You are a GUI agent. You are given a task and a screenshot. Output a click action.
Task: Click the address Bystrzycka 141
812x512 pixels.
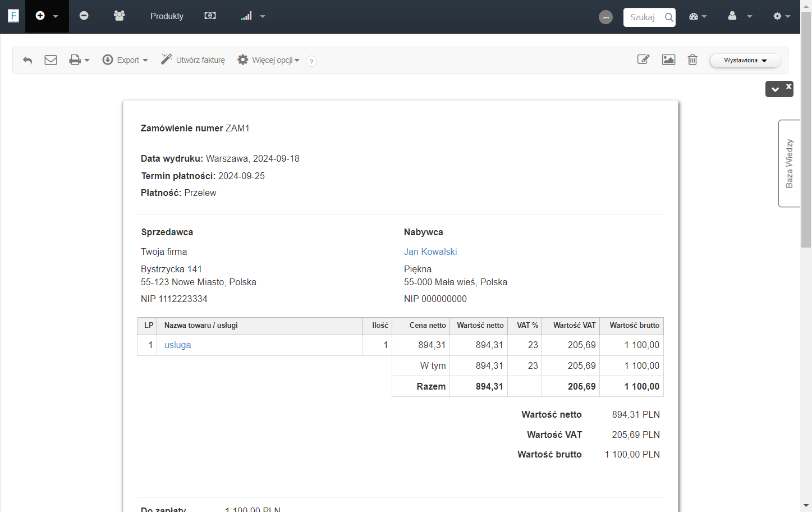pyautogui.click(x=171, y=269)
